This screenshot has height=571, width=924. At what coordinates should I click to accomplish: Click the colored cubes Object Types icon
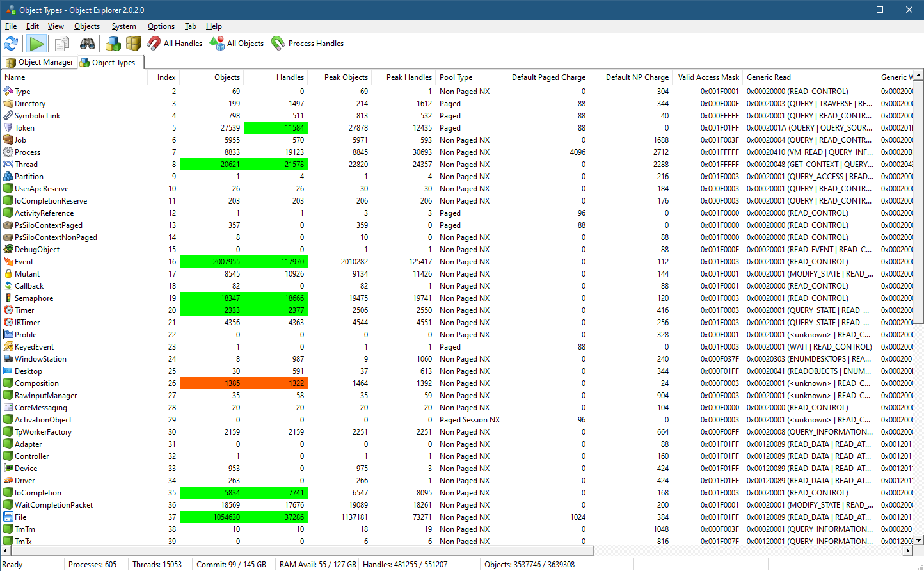[x=113, y=44]
